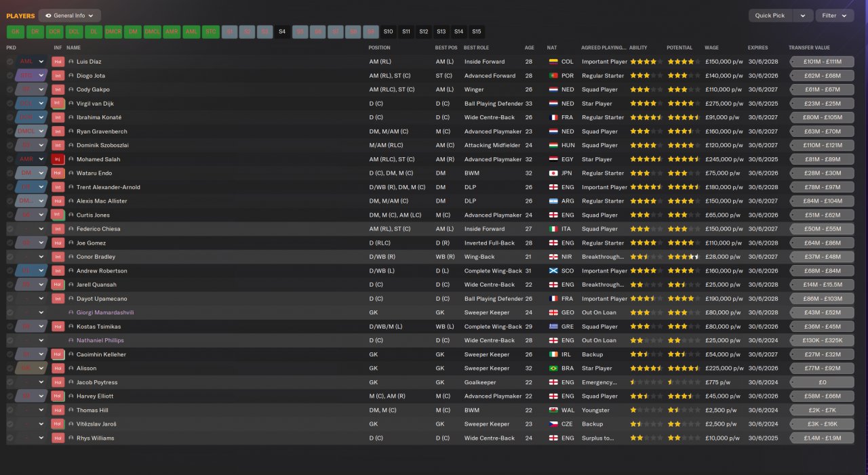Click the Hol status icon for Rhys Williams
Screen dimensions: 868x475
click(58, 438)
